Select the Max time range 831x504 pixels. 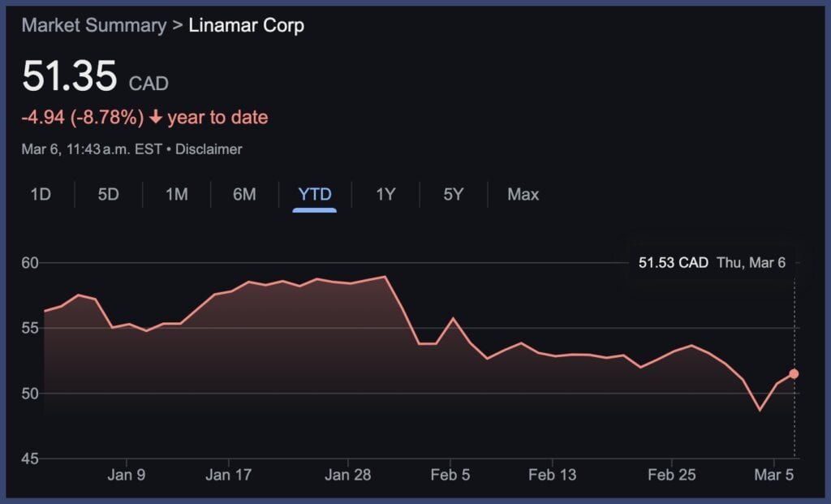click(523, 195)
